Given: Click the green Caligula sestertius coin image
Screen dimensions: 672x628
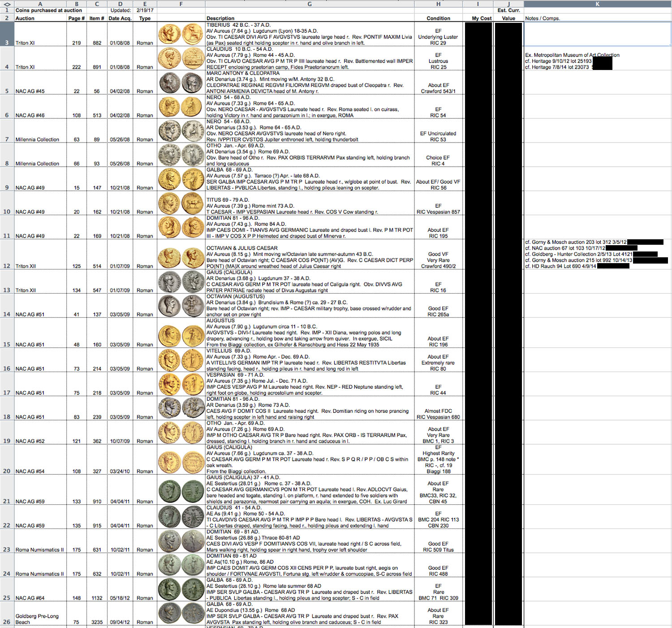Looking at the screenshot, I should pos(181,490).
